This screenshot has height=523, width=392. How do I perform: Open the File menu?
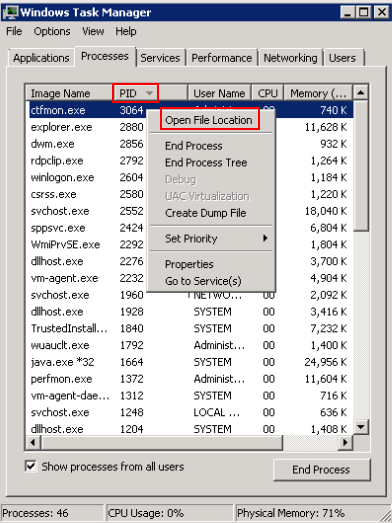[14, 31]
